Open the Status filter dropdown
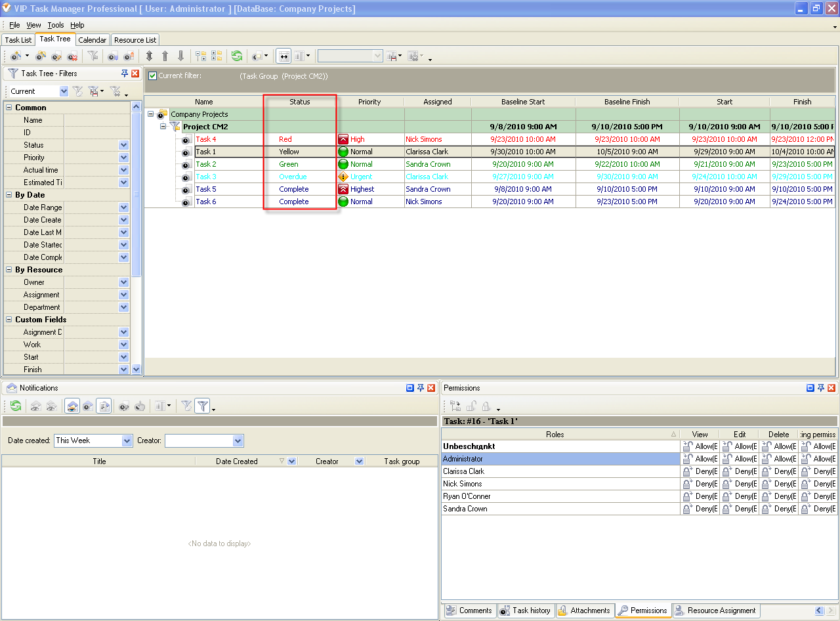The height and width of the screenshot is (621, 840). 123,145
